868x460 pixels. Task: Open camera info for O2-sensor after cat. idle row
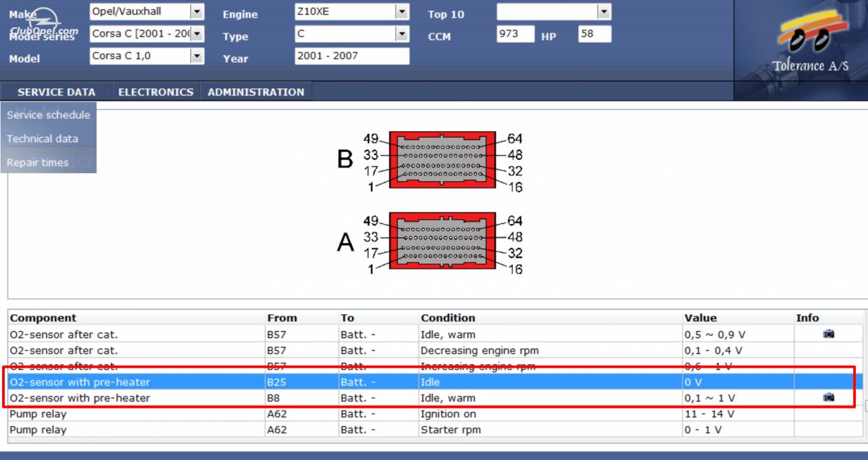pos(829,334)
